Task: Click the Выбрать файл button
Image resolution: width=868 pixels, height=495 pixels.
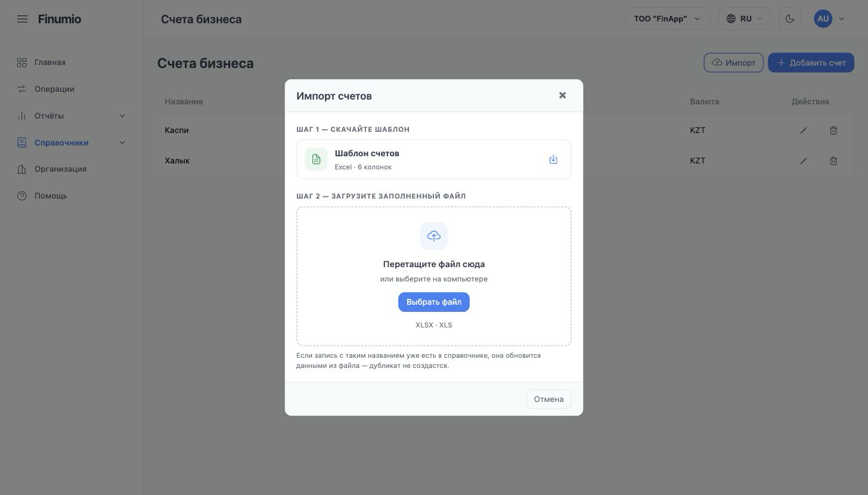Action: click(x=434, y=302)
